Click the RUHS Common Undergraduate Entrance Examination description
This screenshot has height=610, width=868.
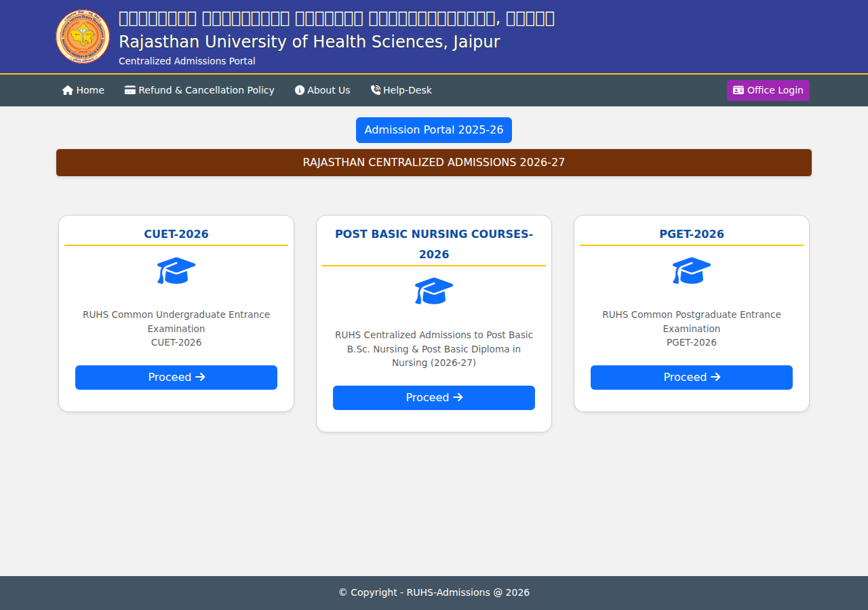pyautogui.click(x=176, y=329)
